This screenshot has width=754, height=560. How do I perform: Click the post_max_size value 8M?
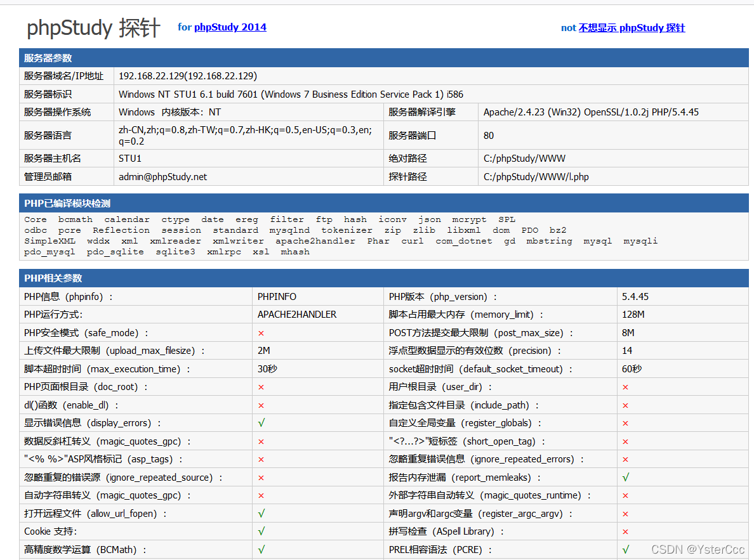(x=628, y=332)
